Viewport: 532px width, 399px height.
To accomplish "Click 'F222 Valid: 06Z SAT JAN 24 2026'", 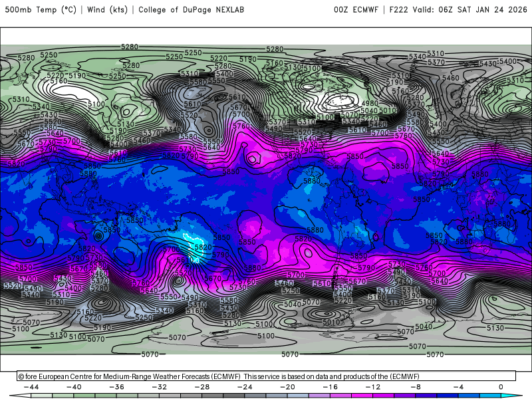I will pyautogui.click(x=458, y=10).
